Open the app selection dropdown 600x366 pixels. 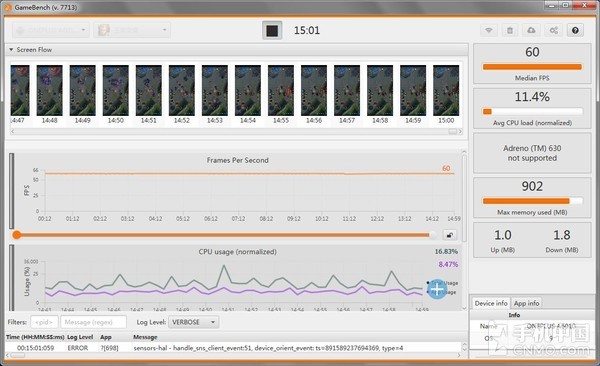(132, 30)
